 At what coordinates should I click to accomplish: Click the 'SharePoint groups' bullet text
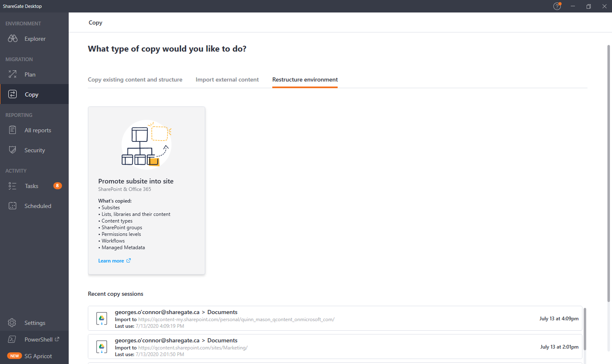tap(122, 228)
